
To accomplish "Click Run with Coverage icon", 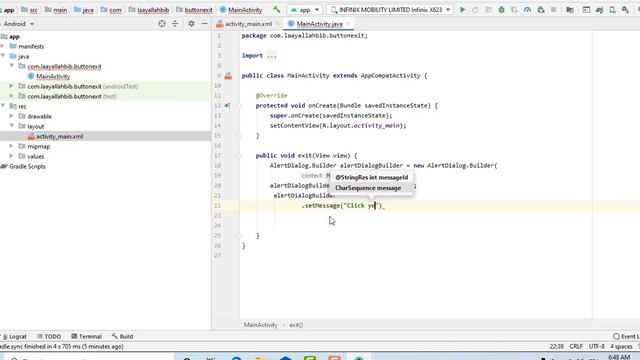I will tap(514, 9).
